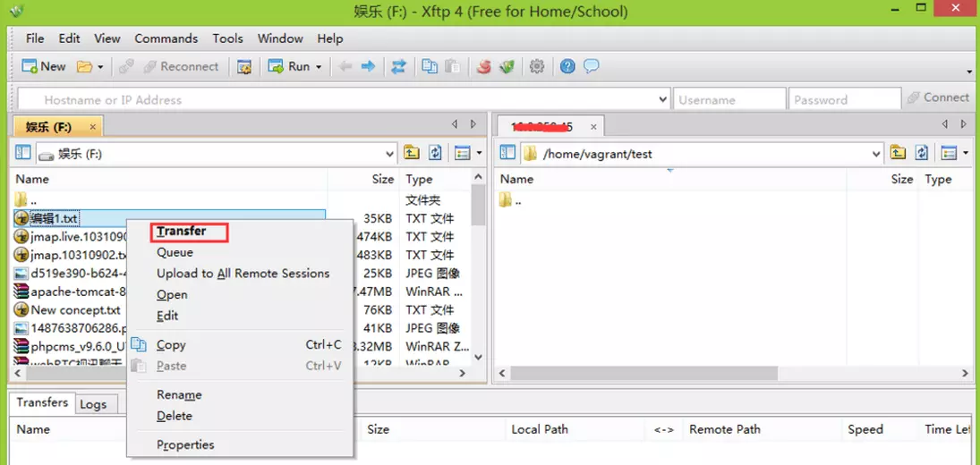Open the Commands menu
Image resolution: width=980 pixels, height=465 pixels.
click(166, 38)
